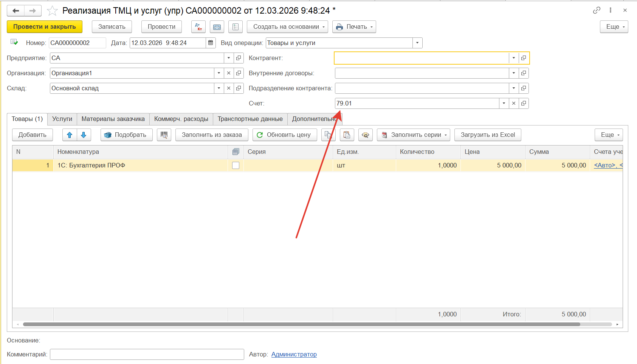Switch to Услуги tab

coord(62,119)
